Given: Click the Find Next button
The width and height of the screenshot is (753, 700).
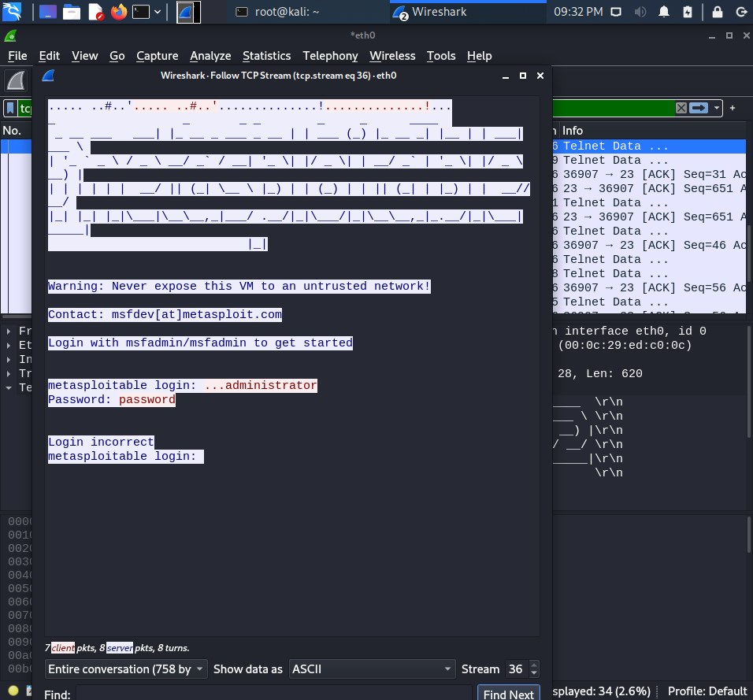Looking at the screenshot, I should pyautogui.click(x=509, y=694).
